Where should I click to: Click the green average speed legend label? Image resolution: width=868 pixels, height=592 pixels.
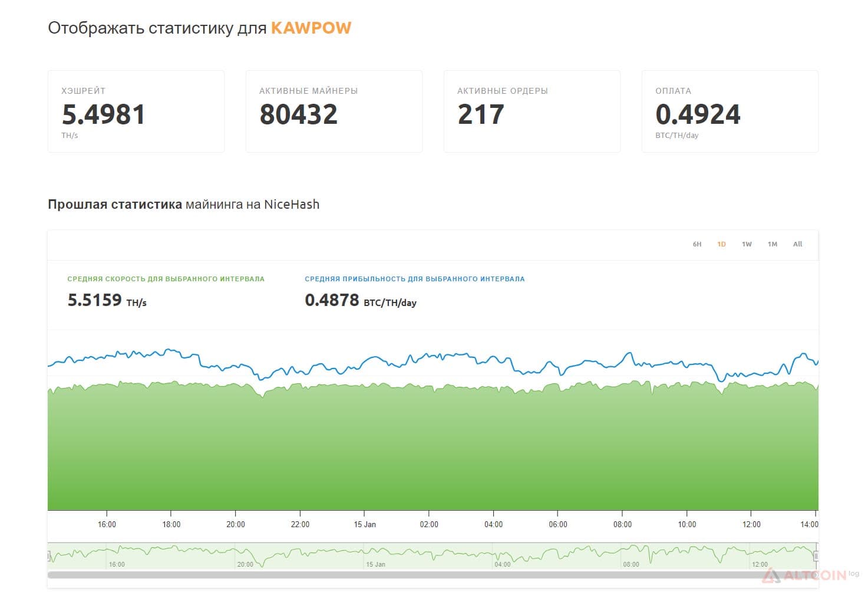pos(166,279)
